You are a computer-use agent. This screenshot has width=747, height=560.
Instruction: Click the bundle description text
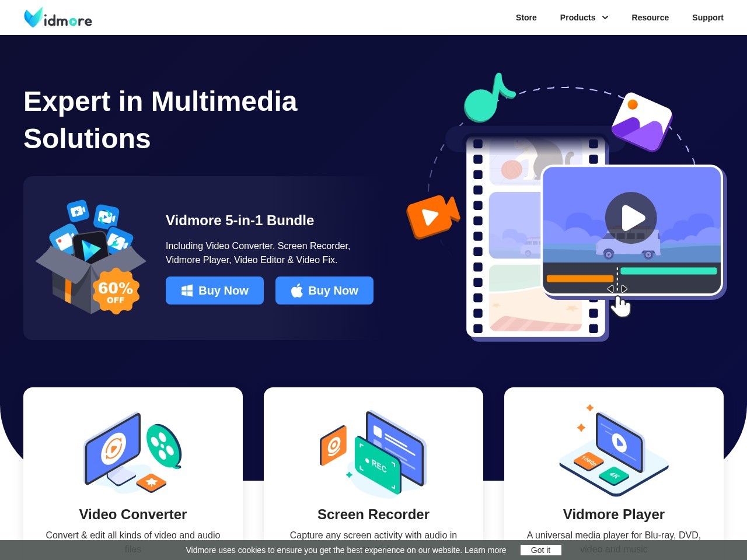pos(258,253)
